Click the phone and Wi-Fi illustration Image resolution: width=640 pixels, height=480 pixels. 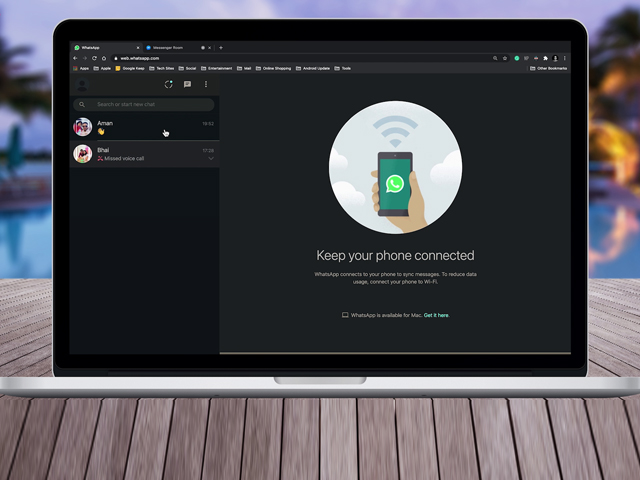point(396,167)
